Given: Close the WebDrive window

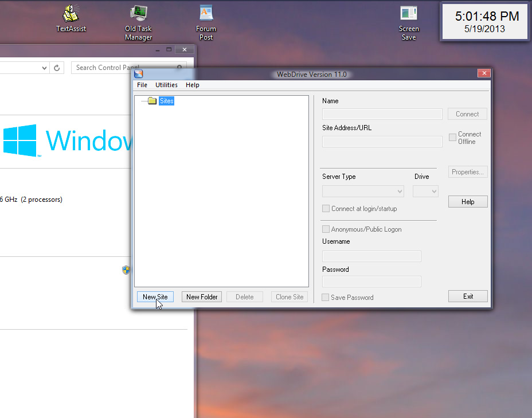Looking at the screenshot, I should click(x=484, y=73).
